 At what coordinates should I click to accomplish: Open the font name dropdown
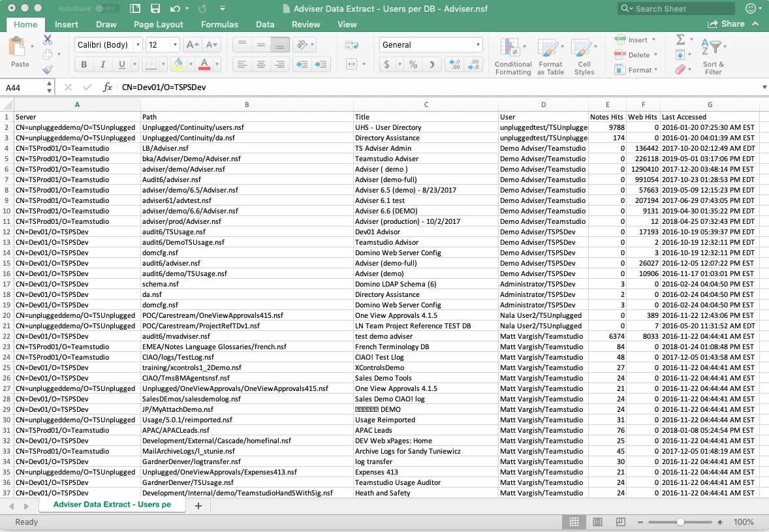[x=138, y=44]
